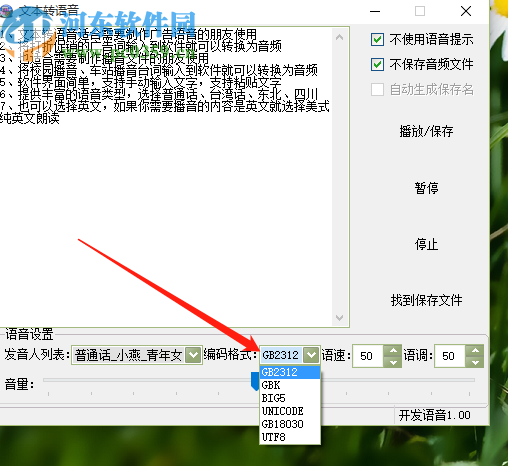Open the 发音人列表 voice dropdown
Screen dimensions: 508x466
click(193, 355)
